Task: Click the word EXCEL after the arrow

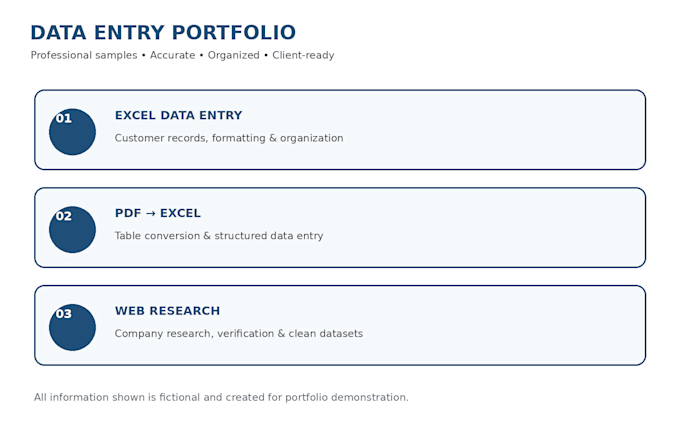Action: coord(180,213)
